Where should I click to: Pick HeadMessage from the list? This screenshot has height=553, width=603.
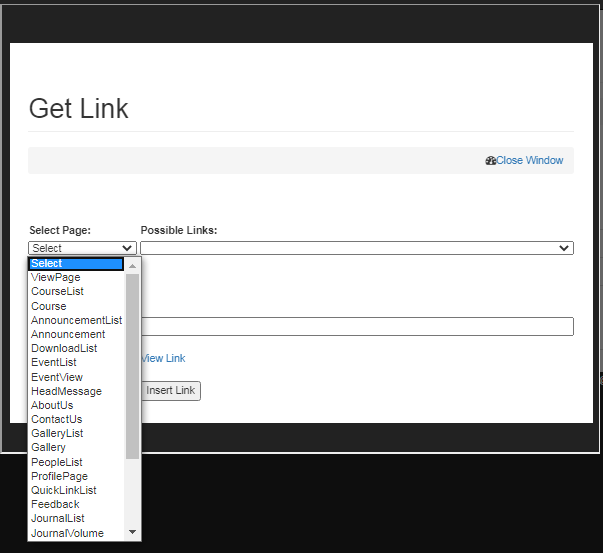pos(66,391)
